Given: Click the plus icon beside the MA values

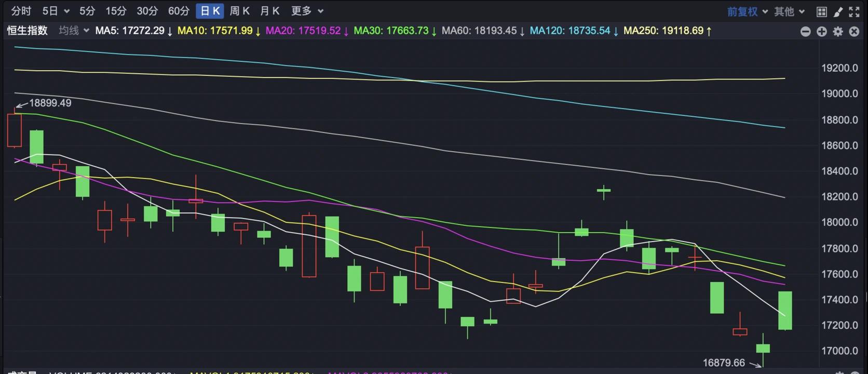Looking at the screenshot, I should pos(821,32).
